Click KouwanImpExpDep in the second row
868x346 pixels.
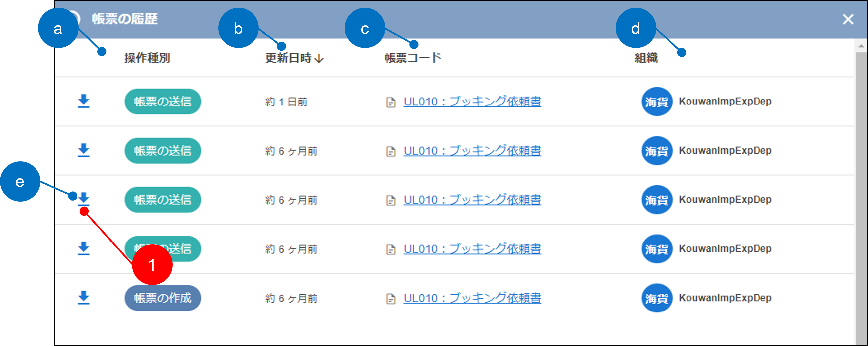(x=725, y=151)
